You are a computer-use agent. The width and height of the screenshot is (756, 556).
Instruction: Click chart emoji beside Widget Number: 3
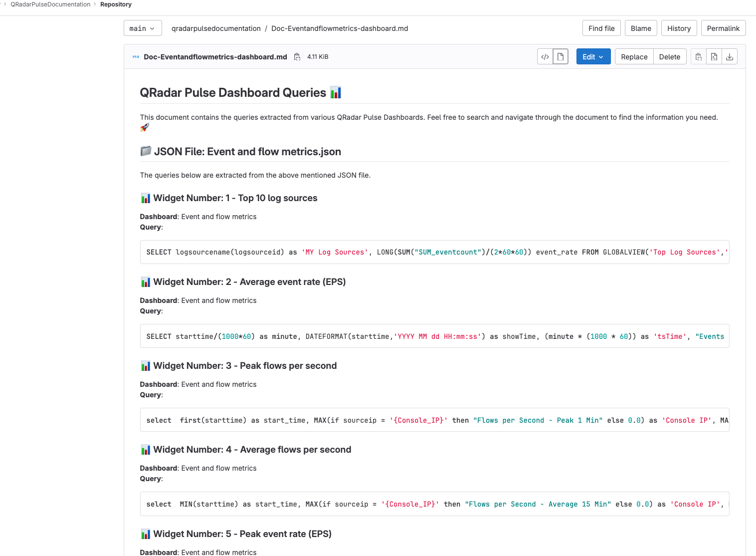[146, 366]
